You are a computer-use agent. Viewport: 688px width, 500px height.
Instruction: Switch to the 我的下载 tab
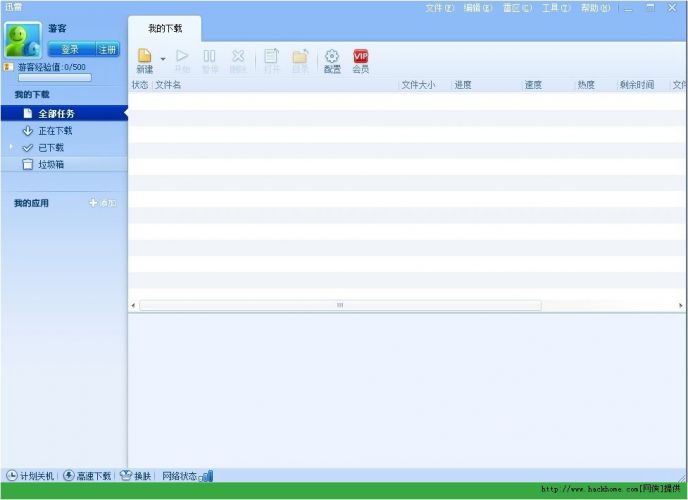click(x=164, y=29)
